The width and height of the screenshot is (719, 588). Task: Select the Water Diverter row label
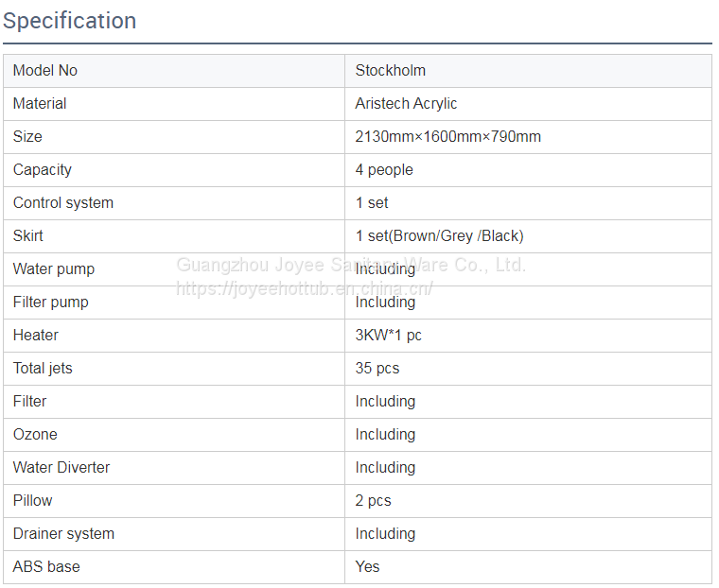tap(61, 468)
